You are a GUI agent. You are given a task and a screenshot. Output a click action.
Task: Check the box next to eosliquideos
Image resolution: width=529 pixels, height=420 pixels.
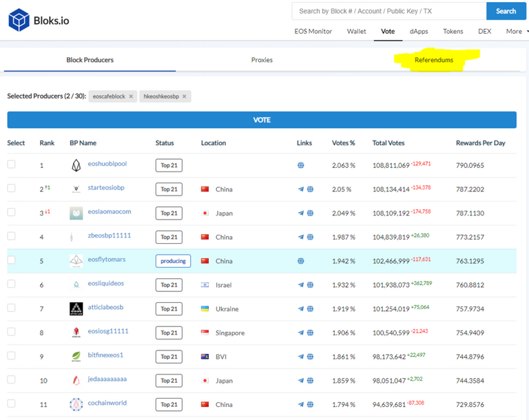point(11,284)
